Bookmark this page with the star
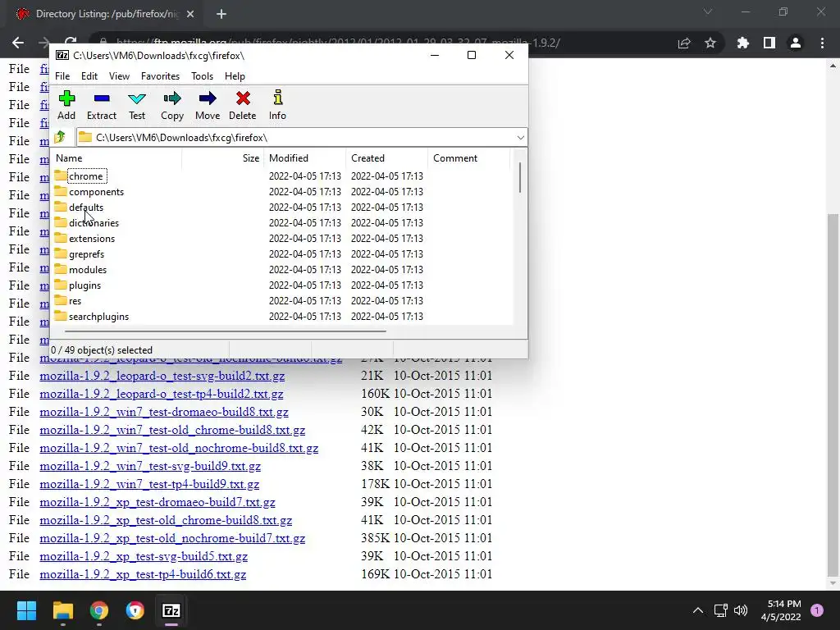The height and width of the screenshot is (630, 840). point(710,43)
